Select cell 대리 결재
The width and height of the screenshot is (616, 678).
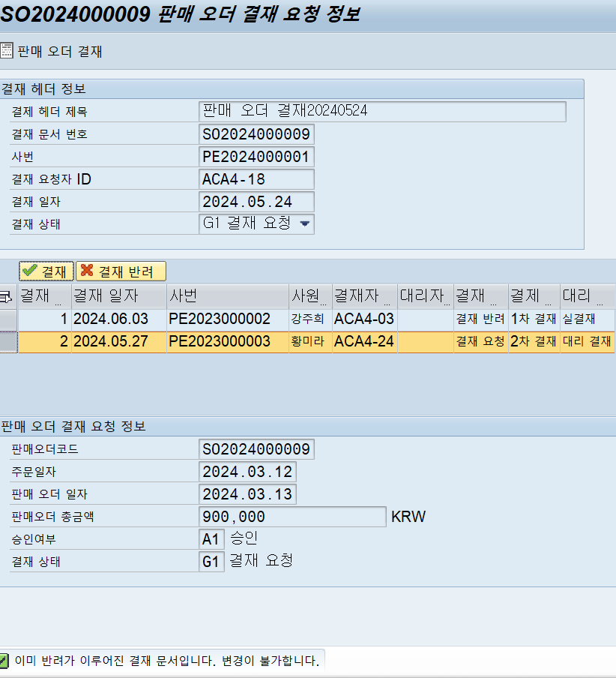(x=587, y=342)
